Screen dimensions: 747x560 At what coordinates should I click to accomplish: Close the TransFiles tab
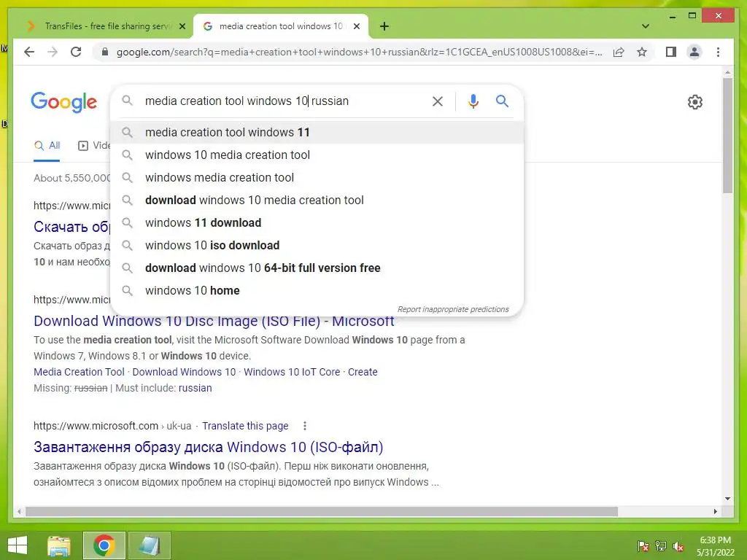[x=182, y=26]
